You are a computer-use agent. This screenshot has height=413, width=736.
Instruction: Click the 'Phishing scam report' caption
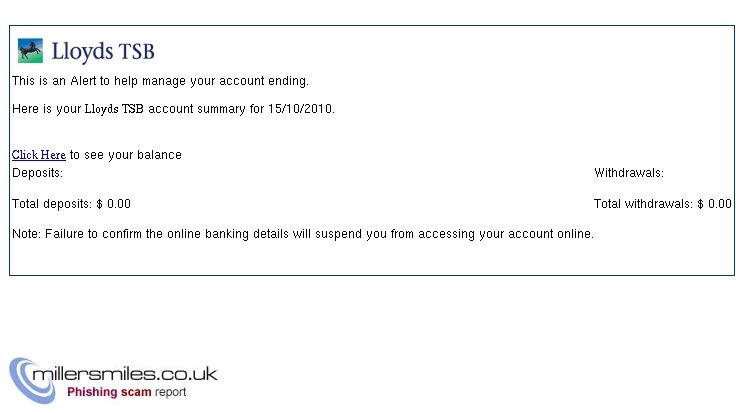(x=126, y=392)
